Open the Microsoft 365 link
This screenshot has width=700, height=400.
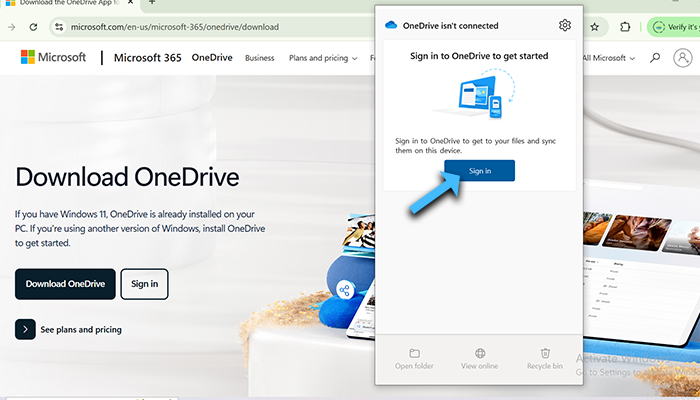(148, 58)
